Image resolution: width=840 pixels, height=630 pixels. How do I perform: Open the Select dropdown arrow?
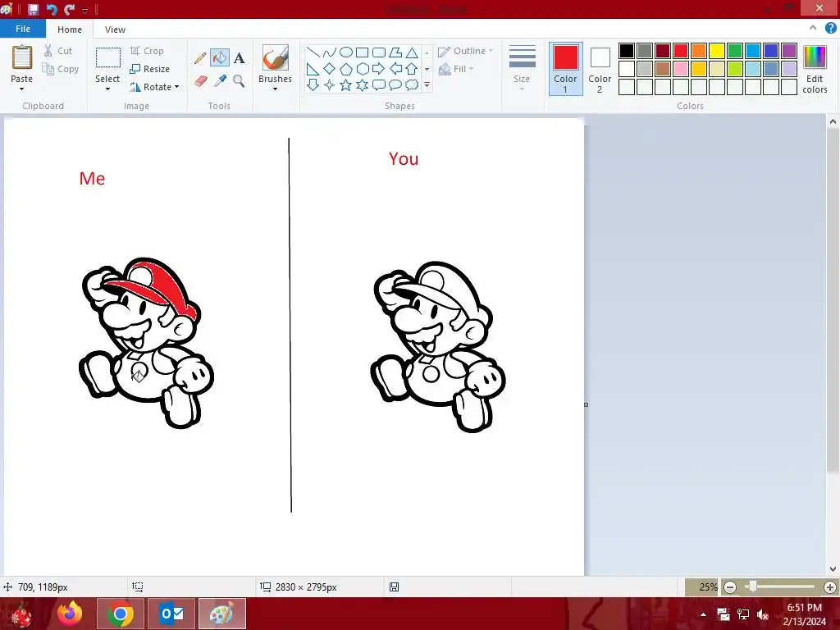pyautogui.click(x=107, y=89)
